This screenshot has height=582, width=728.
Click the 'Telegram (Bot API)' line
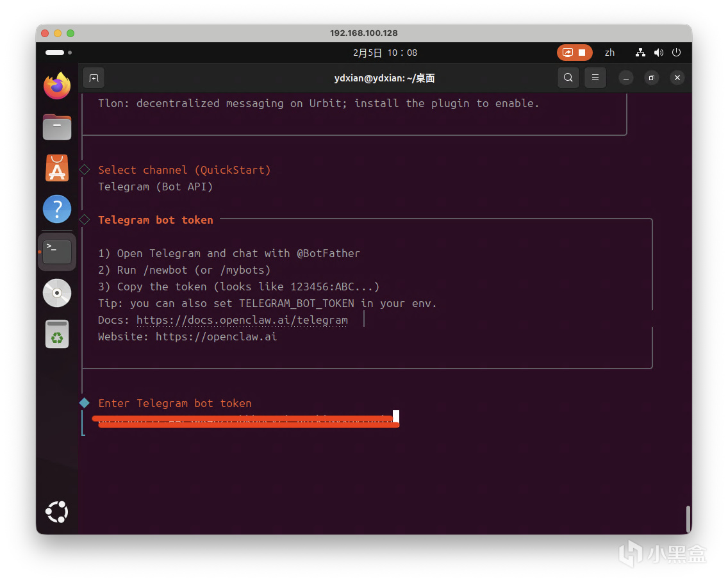[156, 187]
